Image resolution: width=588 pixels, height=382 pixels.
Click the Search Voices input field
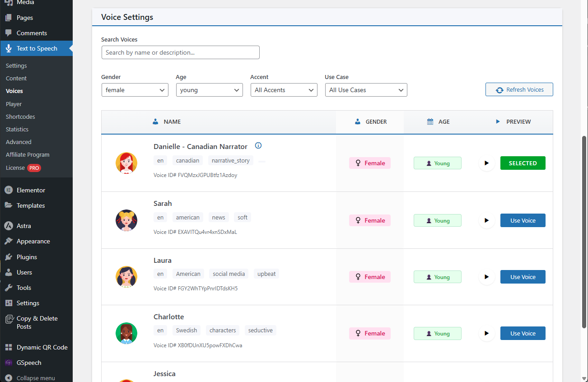pyautogui.click(x=181, y=52)
